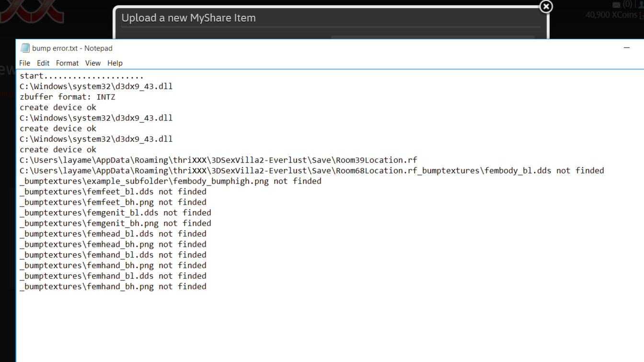644x362 pixels.
Task: Click the 'Upload a new MyShare Item' heading
Action: click(188, 18)
